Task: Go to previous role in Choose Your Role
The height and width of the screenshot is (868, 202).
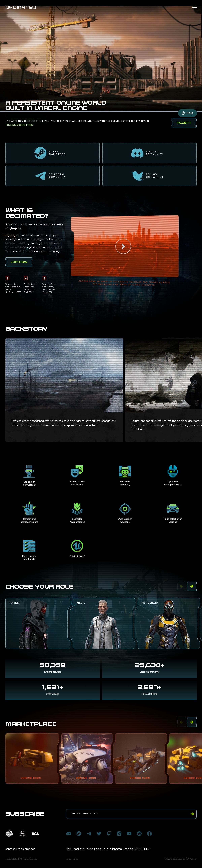Action: [x=182, y=586]
